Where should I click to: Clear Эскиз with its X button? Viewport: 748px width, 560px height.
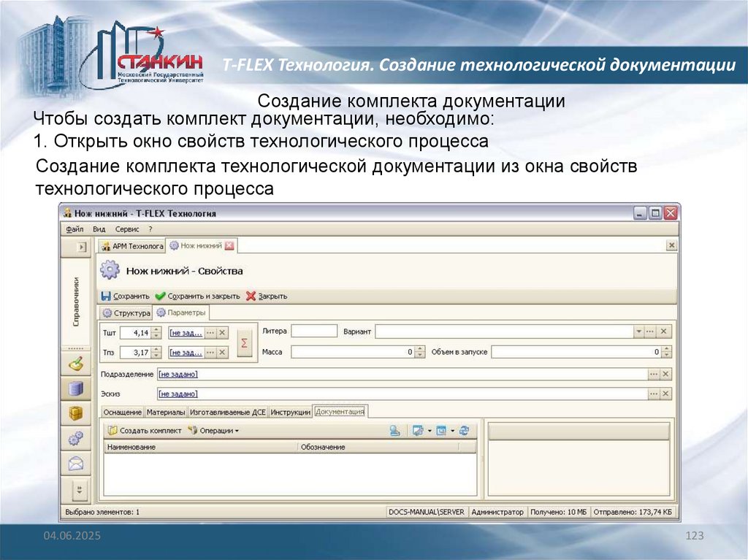pos(665,394)
